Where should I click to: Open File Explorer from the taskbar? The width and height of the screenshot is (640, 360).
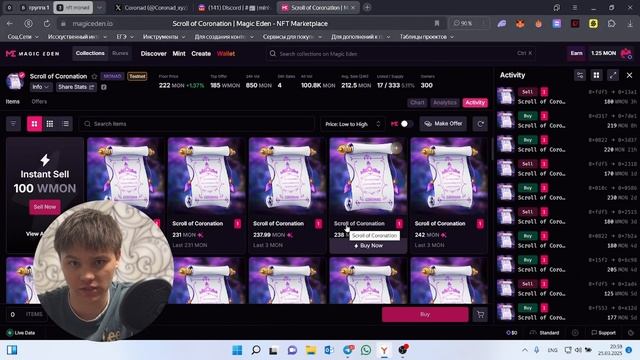311,350
